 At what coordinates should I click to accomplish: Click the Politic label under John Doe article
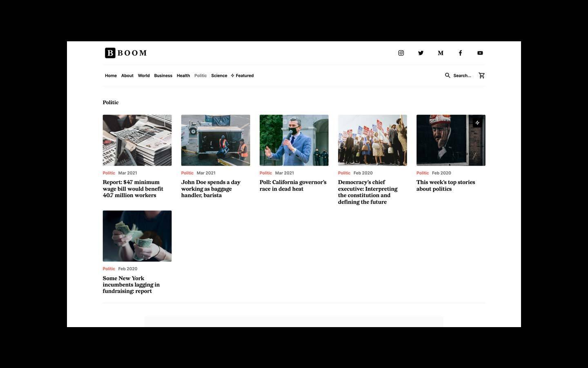pyautogui.click(x=187, y=173)
